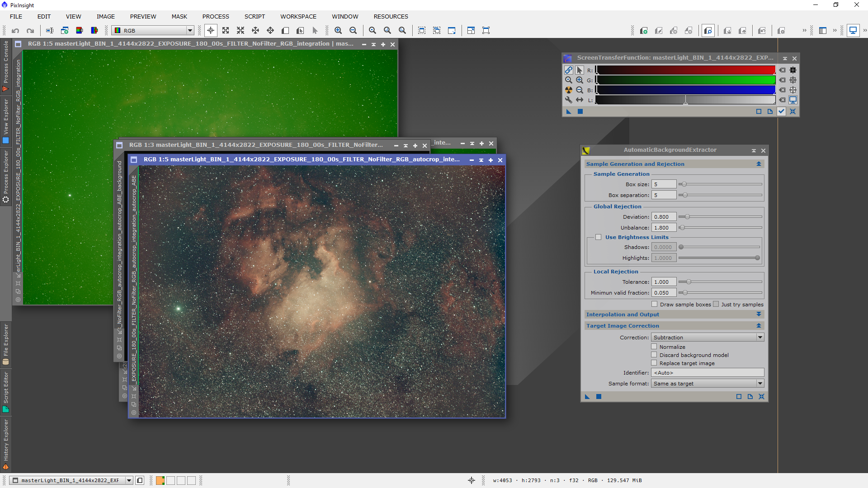The image size is (868, 488).
Task: Click the STF auto stretch radiation icon
Action: (569, 90)
